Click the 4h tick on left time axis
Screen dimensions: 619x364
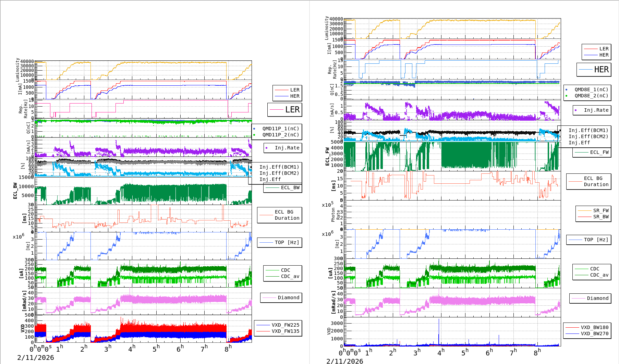tap(132, 349)
